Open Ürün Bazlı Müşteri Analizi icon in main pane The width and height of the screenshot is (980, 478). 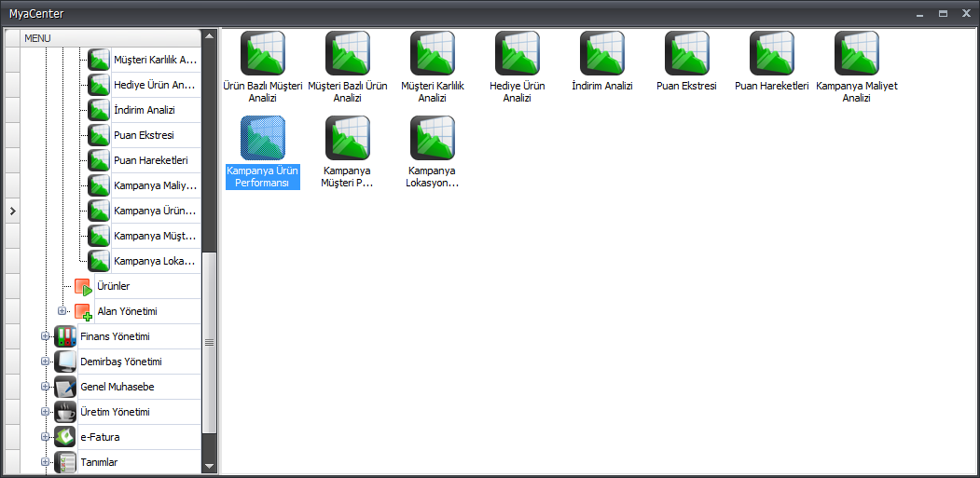click(263, 53)
